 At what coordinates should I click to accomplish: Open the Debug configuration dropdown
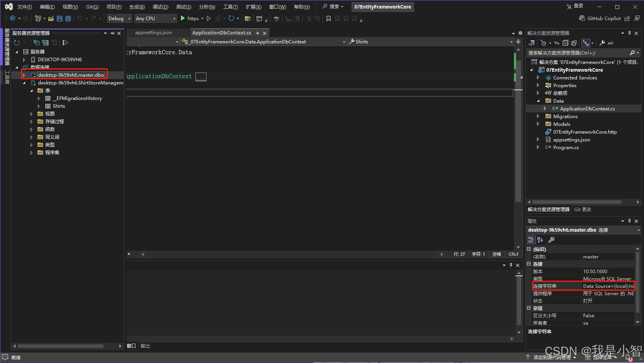pos(119,18)
